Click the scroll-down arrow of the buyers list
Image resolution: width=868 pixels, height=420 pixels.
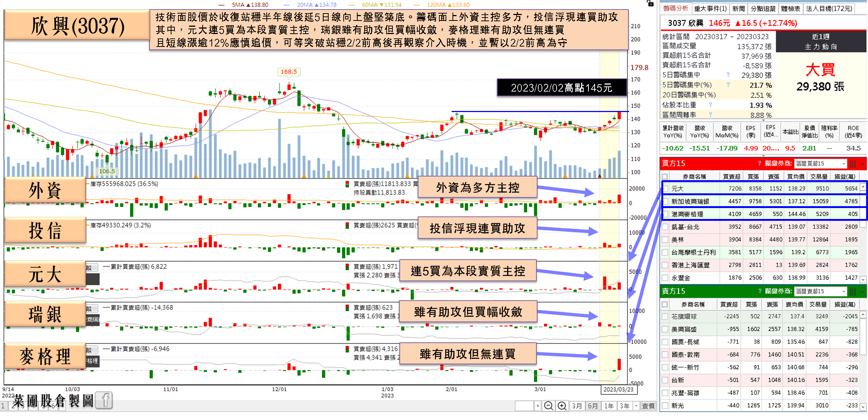click(863, 279)
